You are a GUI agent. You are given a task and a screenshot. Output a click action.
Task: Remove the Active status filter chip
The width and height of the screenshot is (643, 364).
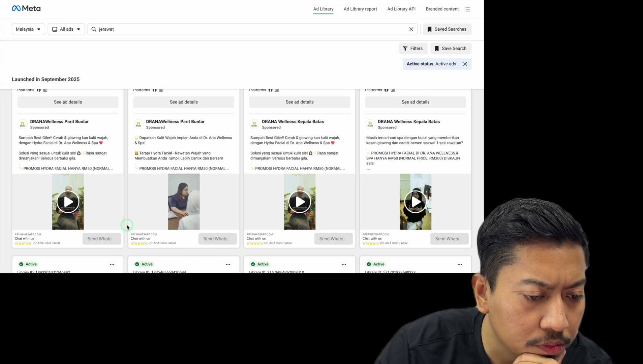(x=465, y=64)
